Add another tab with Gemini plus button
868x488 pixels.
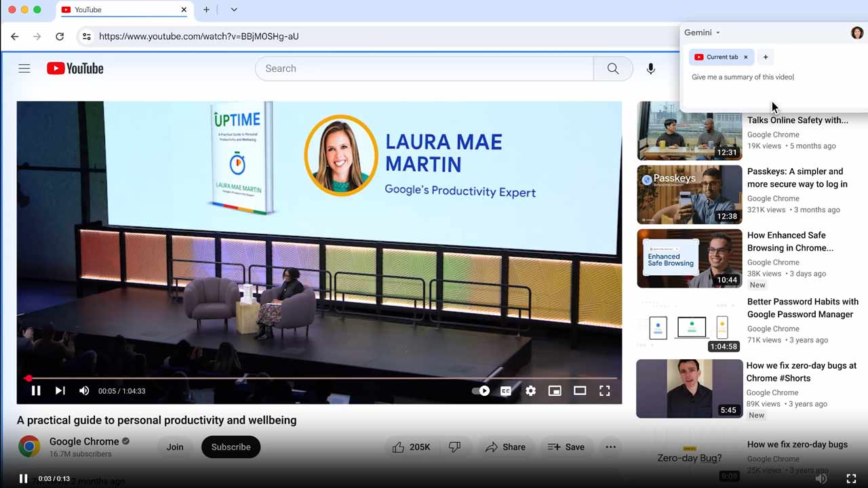766,57
